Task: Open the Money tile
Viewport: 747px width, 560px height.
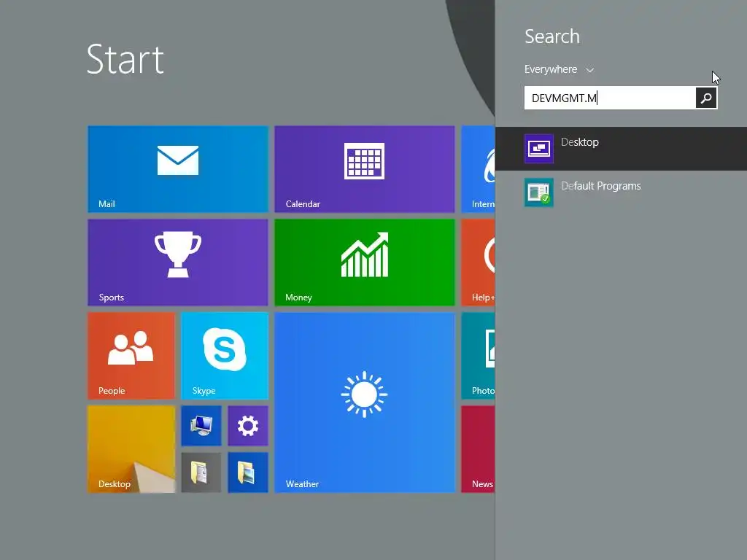Action: (365, 262)
